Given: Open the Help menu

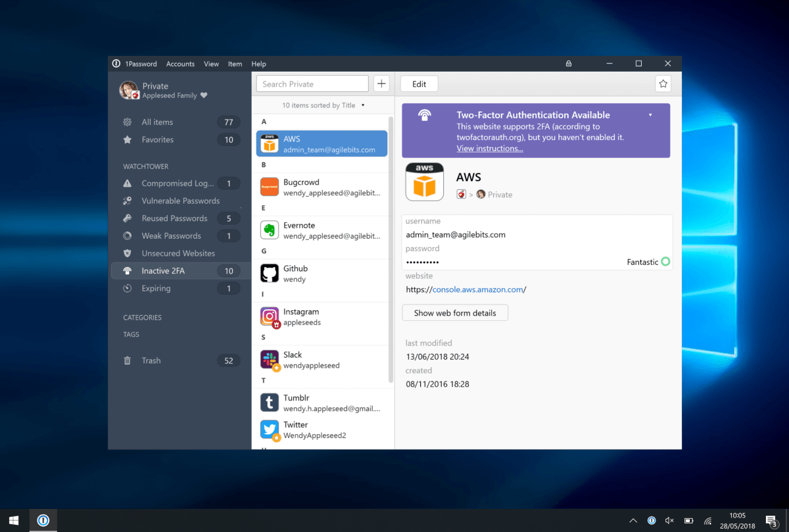Looking at the screenshot, I should 258,64.
